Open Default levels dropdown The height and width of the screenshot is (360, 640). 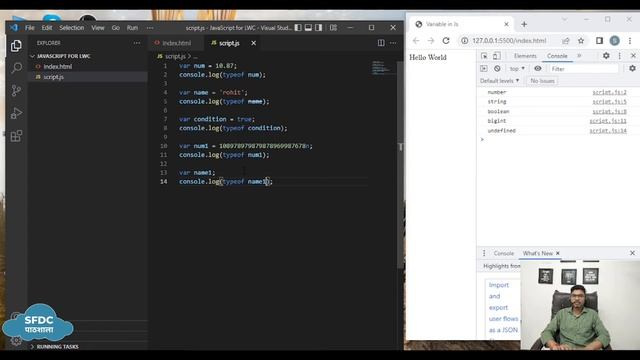(x=500, y=81)
